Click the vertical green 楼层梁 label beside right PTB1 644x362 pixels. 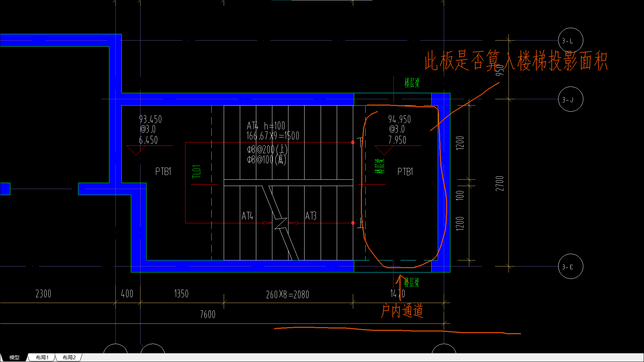[x=379, y=166]
